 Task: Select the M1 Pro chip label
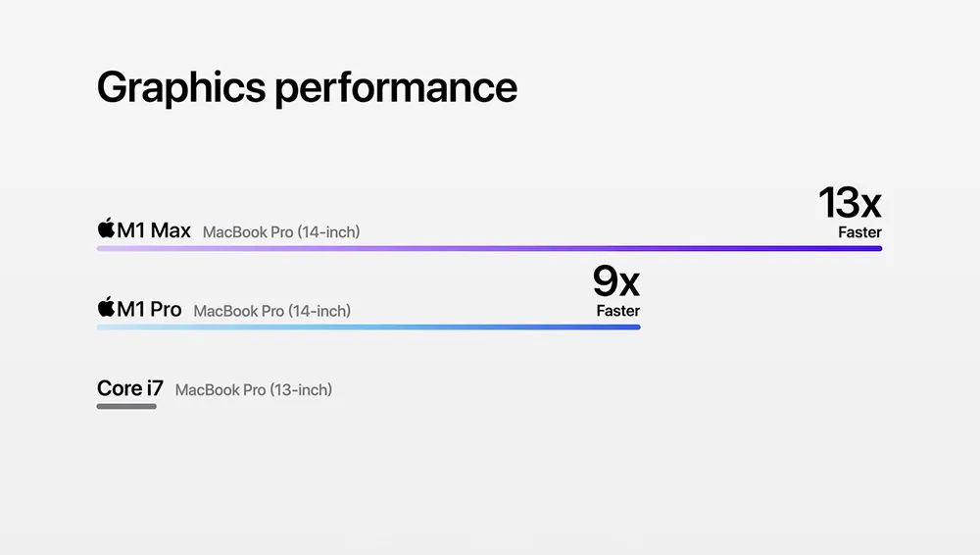point(149,309)
